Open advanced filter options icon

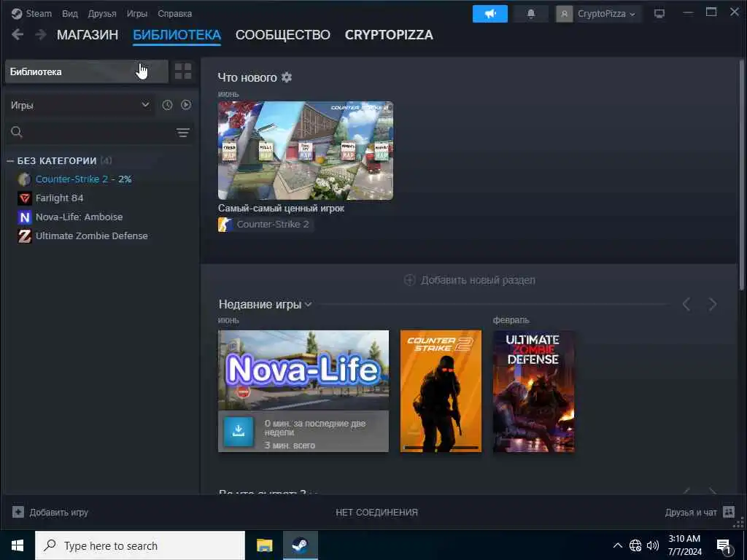tap(183, 133)
